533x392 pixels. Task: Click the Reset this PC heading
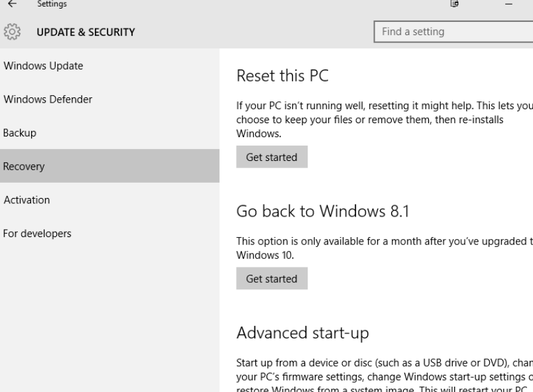click(x=282, y=76)
